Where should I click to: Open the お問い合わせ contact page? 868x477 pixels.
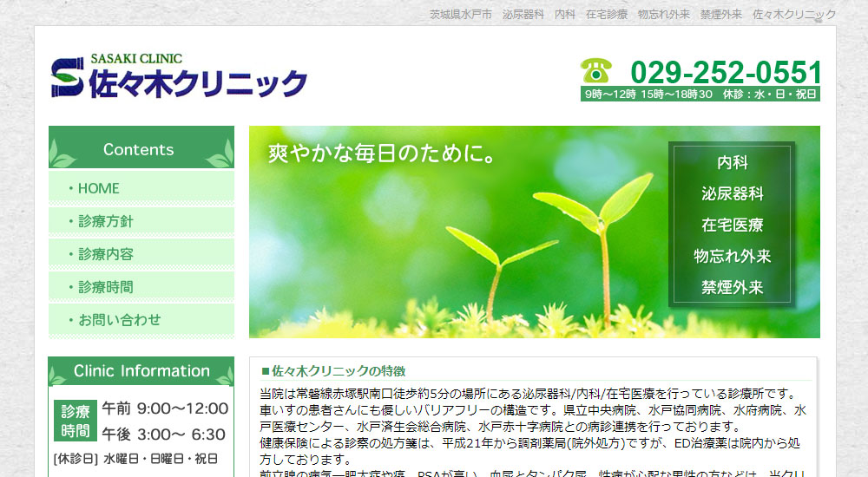coord(141,320)
